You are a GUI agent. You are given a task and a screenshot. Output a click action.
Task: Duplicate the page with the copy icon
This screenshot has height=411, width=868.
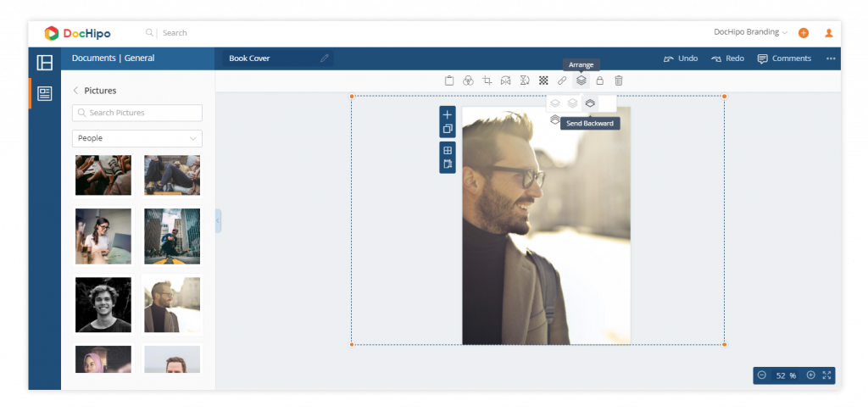point(448,129)
